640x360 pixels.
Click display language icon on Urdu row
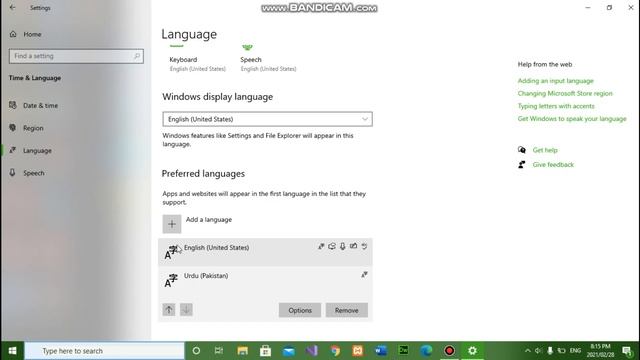[x=364, y=275]
